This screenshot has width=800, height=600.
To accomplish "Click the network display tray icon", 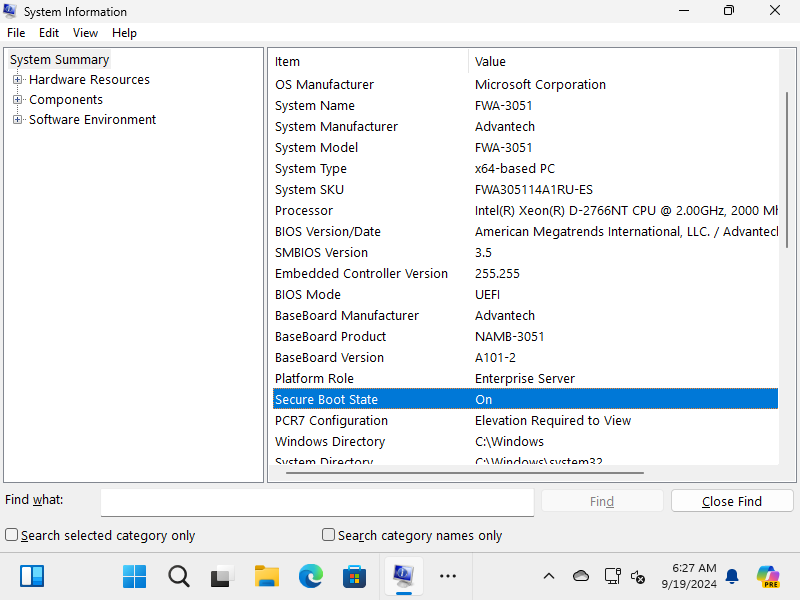I will pyautogui.click(x=612, y=577).
